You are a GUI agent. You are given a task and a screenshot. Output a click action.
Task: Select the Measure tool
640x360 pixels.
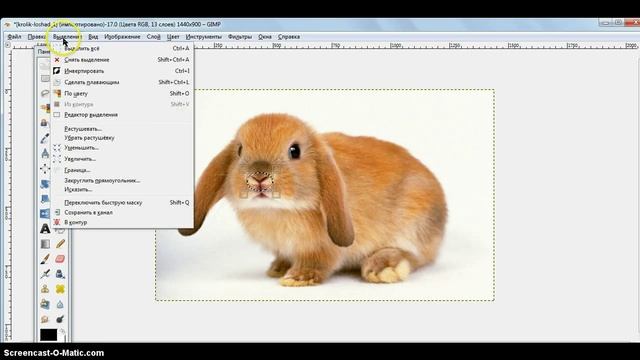point(45,153)
